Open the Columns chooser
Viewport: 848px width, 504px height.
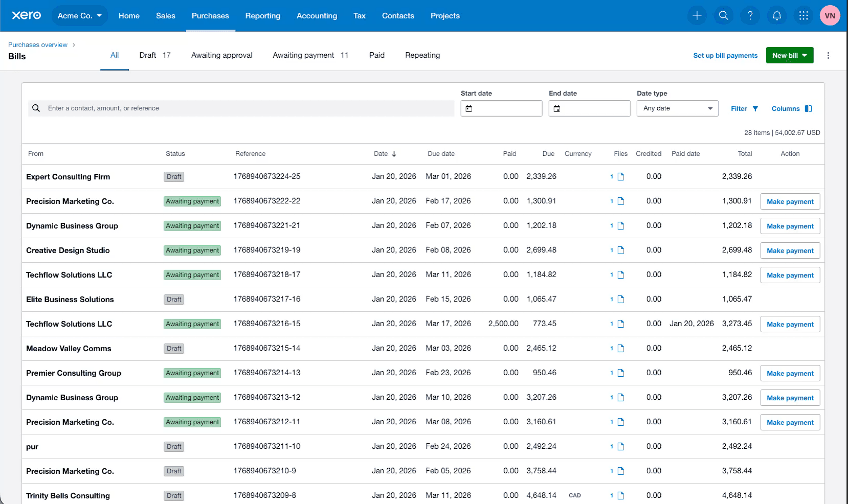coord(791,109)
